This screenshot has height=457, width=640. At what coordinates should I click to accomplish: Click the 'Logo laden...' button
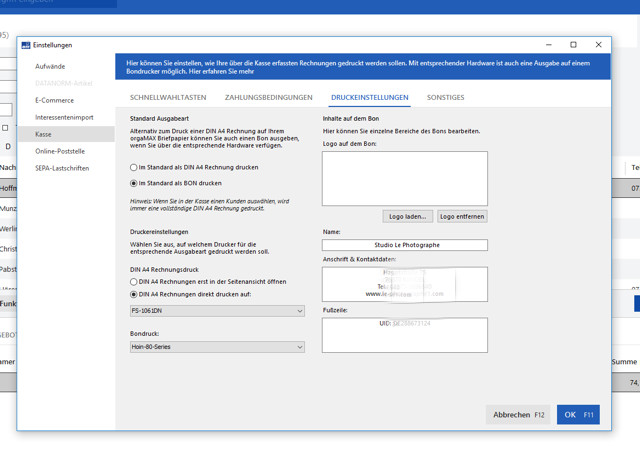point(407,216)
